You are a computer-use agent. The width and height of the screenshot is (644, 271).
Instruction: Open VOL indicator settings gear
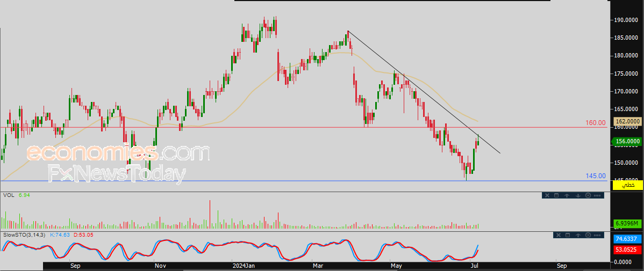tap(588, 195)
